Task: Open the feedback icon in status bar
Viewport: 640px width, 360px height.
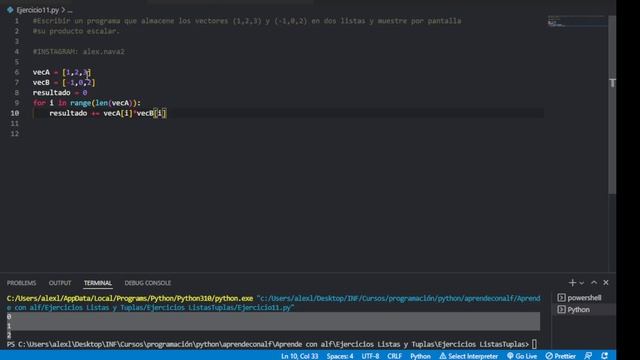Action: pyautogui.click(x=588, y=356)
